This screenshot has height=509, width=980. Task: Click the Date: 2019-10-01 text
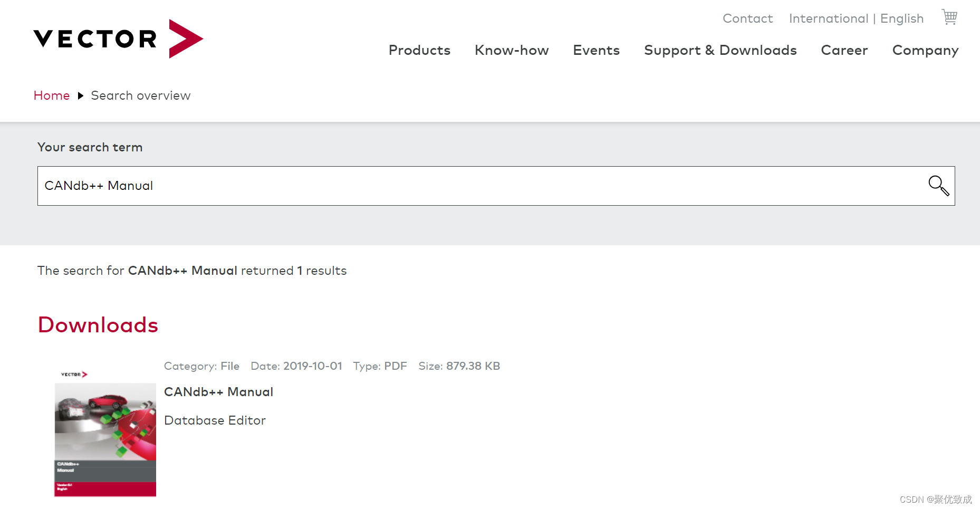pyautogui.click(x=296, y=366)
